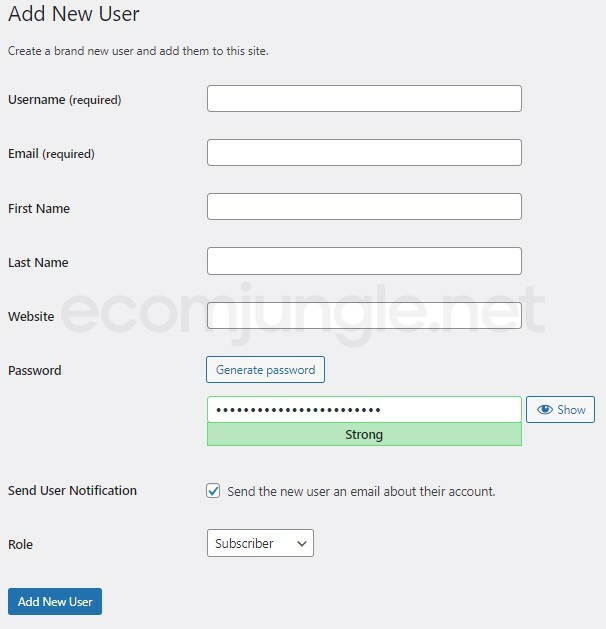Click the chevron arrow in the Role select
Viewport: 606px width, 629px height.
pyautogui.click(x=301, y=544)
